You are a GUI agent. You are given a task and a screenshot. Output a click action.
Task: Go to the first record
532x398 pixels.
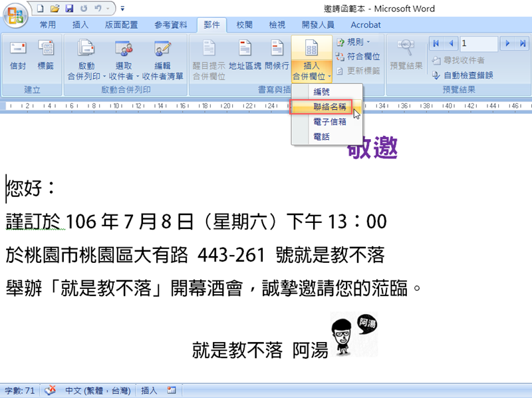click(436, 43)
